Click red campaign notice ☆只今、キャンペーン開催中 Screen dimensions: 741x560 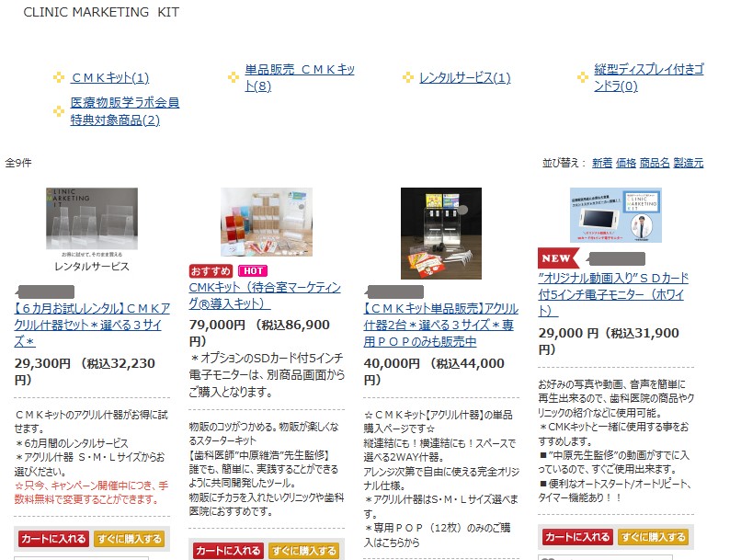(x=91, y=493)
